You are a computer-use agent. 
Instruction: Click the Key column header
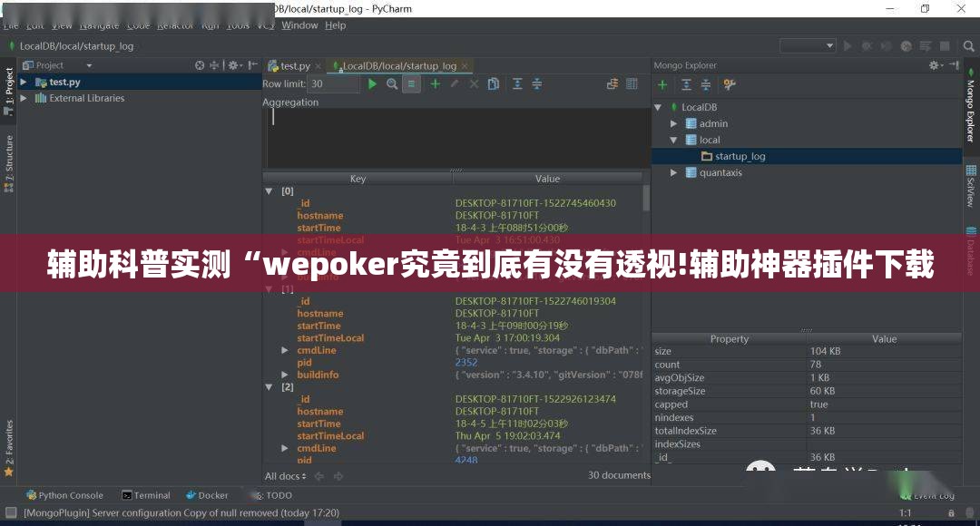[358, 179]
